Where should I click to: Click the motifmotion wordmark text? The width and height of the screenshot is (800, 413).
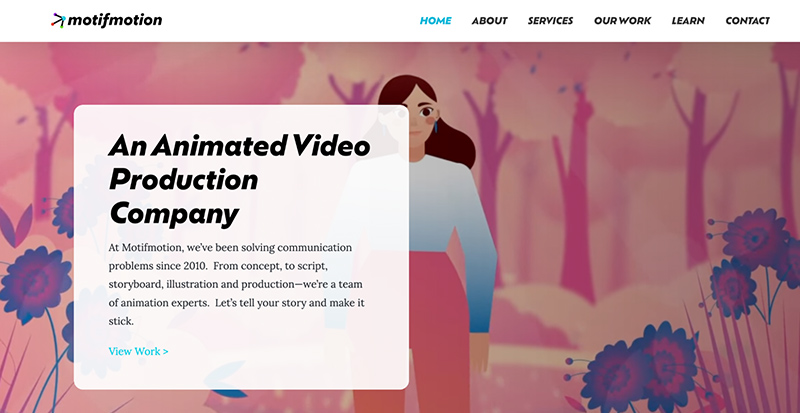pos(115,20)
